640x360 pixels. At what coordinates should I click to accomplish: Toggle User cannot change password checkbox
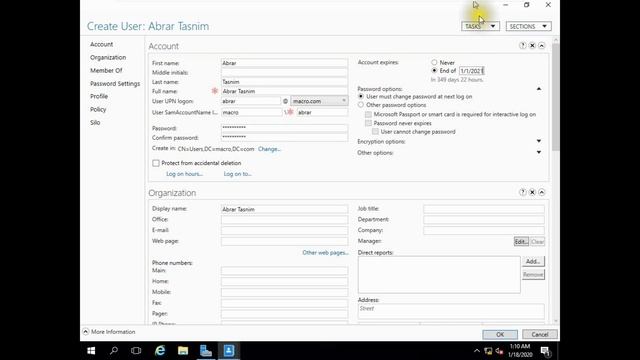[x=376, y=132]
